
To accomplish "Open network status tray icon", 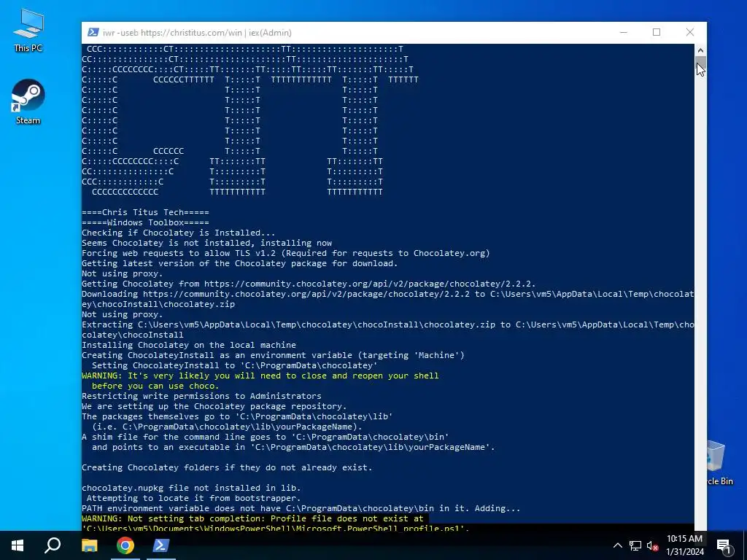I will click(x=635, y=545).
